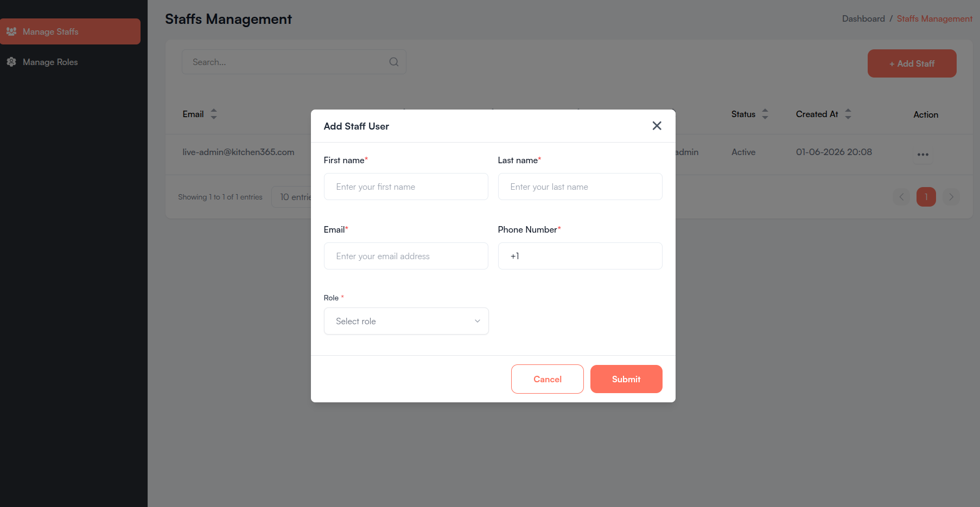Image resolution: width=980 pixels, height=507 pixels.
Task: Go to next page arrow
Action: pyautogui.click(x=951, y=197)
